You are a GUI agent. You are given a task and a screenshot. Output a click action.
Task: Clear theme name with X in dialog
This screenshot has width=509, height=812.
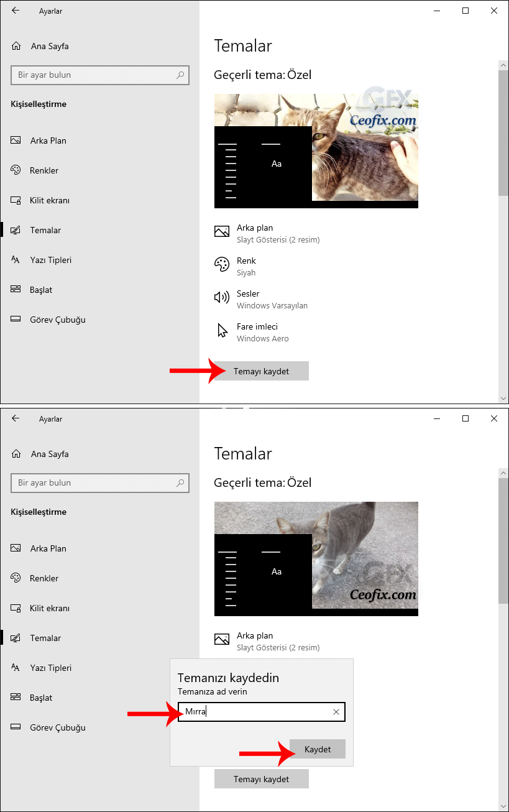[x=336, y=712]
